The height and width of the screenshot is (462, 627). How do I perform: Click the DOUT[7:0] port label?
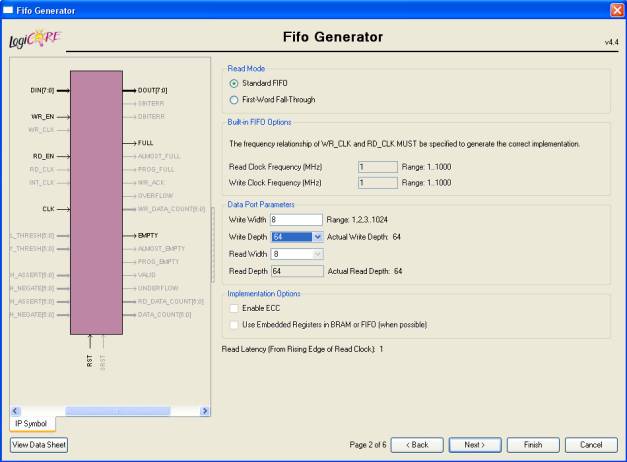(152, 90)
